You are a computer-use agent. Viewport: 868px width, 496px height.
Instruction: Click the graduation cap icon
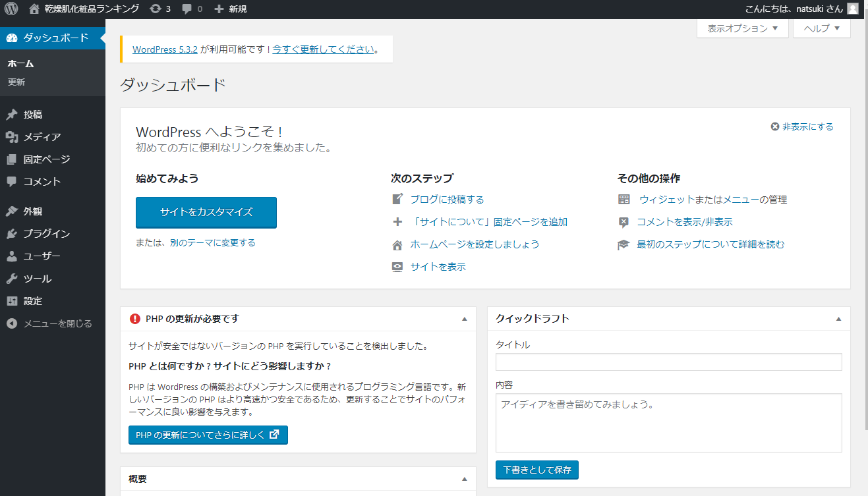[x=623, y=244]
